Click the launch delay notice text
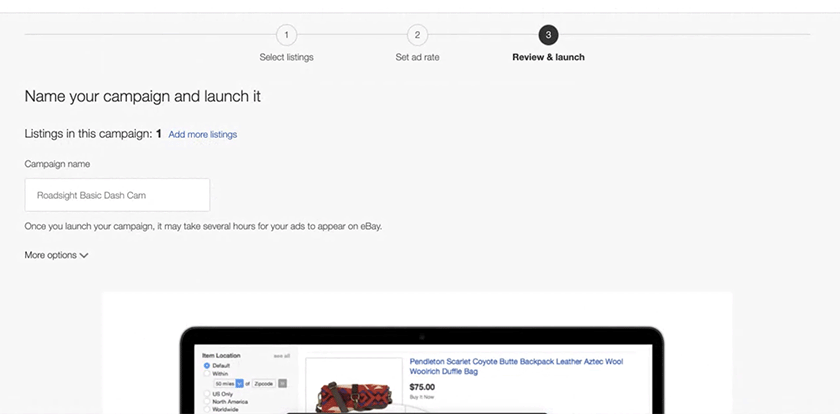This screenshot has height=414, width=840. [203, 226]
